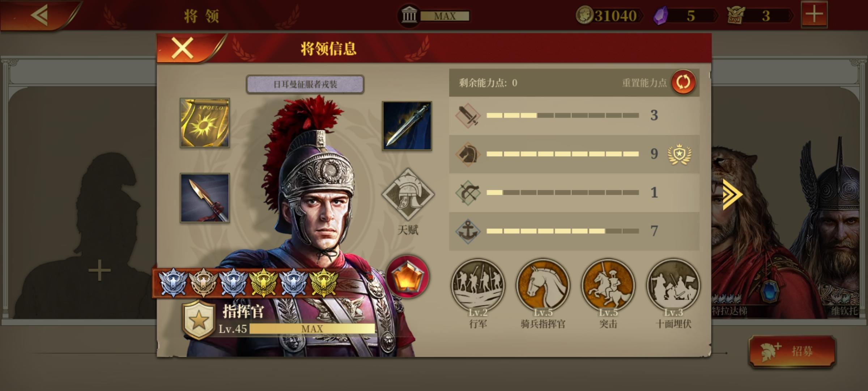Select the 骑兵指挥官 skill icon
868x391 pixels.
click(x=543, y=285)
